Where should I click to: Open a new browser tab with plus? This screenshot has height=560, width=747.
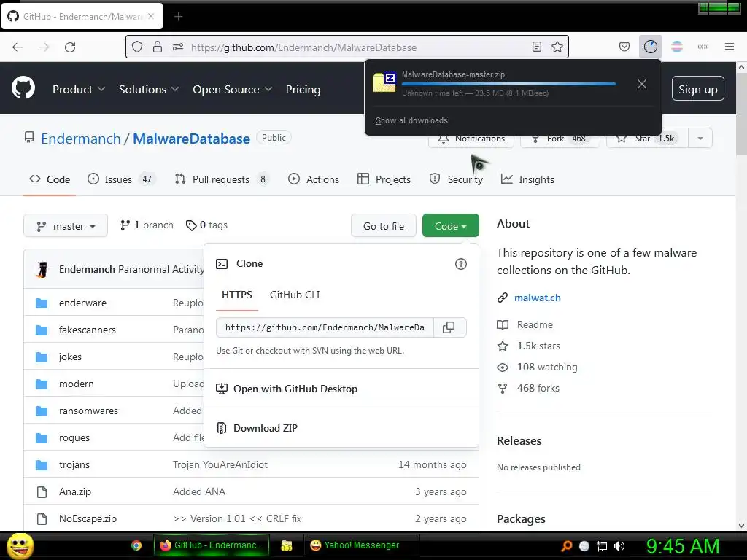coord(178,17)
